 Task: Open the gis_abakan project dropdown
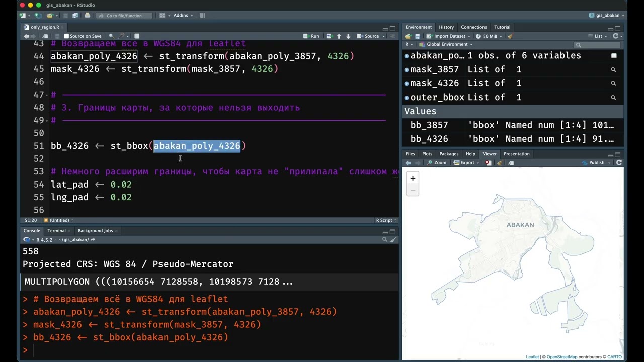point(607,16)
